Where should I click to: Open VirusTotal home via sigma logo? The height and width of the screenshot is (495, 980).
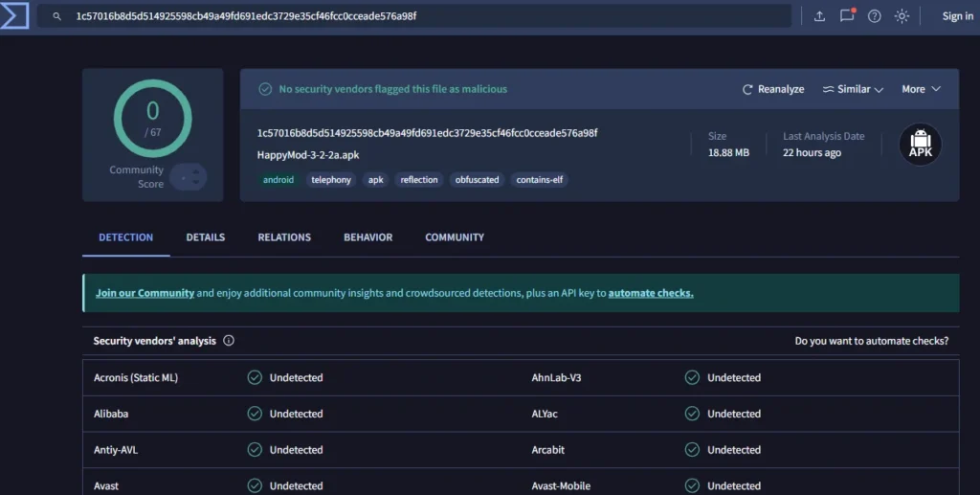tap(14, 15)
